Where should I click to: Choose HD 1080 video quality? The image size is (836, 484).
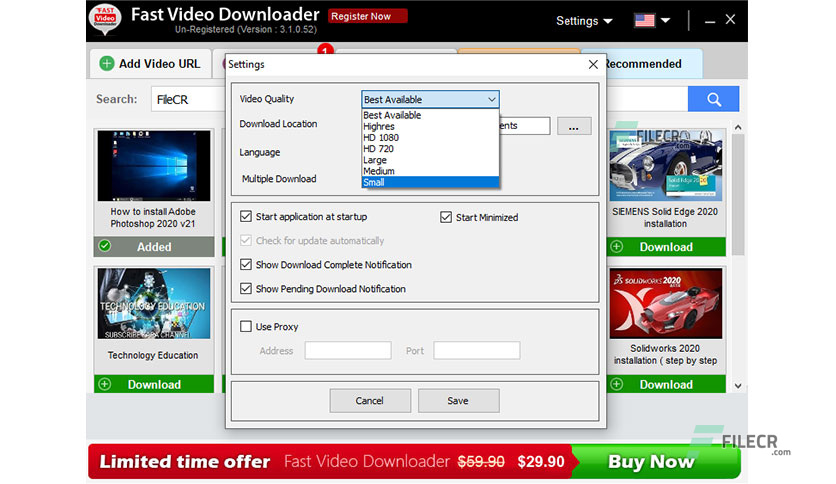430,138
